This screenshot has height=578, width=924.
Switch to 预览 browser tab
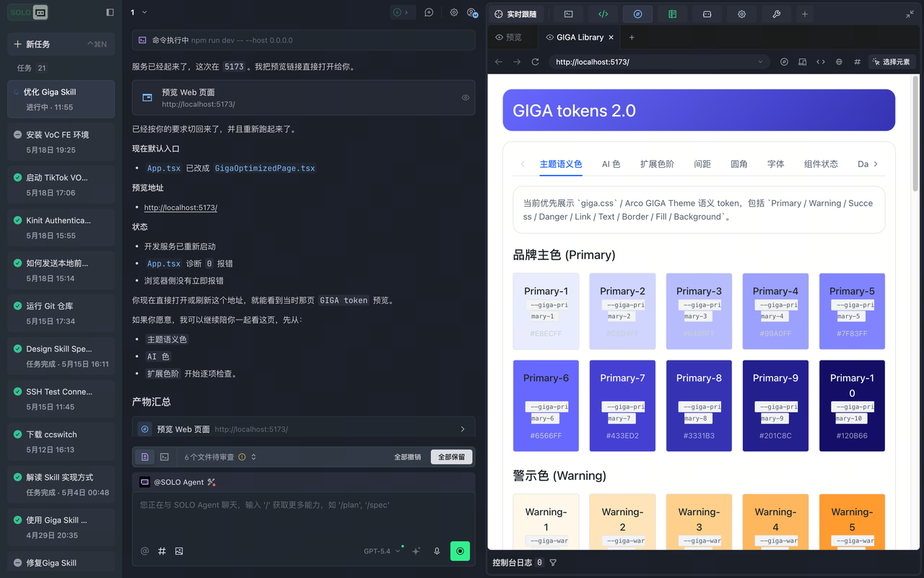(x=509, y=37)
